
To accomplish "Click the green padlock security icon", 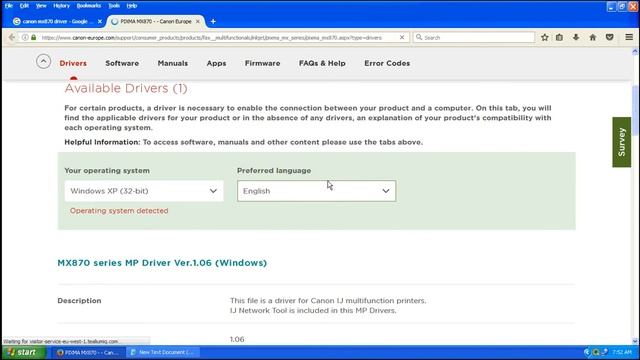I will [34, 37].
